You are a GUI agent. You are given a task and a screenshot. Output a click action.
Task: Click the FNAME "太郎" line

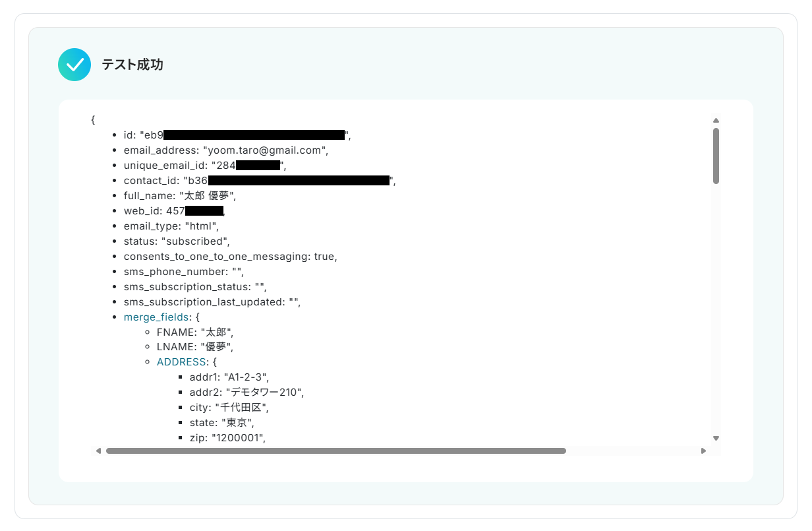(195, 332)
